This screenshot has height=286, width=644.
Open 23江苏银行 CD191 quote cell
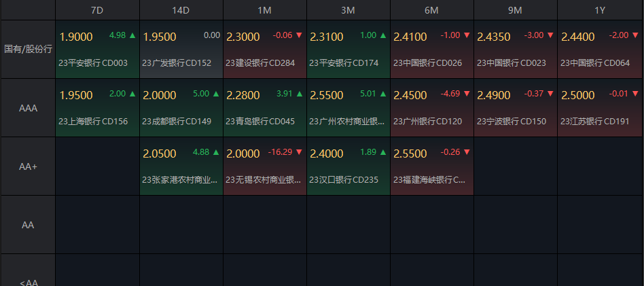coord(601,108)
